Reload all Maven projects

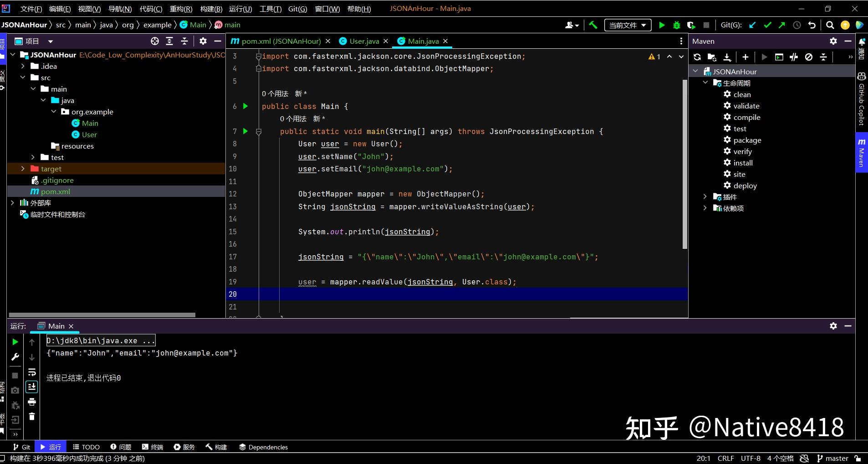pyautogui.click(x=698, y=57)
